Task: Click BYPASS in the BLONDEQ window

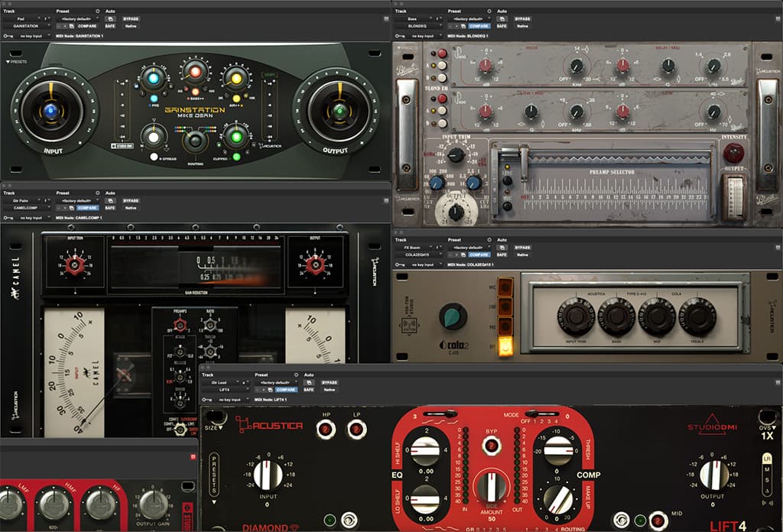Action: pos(521,19)
